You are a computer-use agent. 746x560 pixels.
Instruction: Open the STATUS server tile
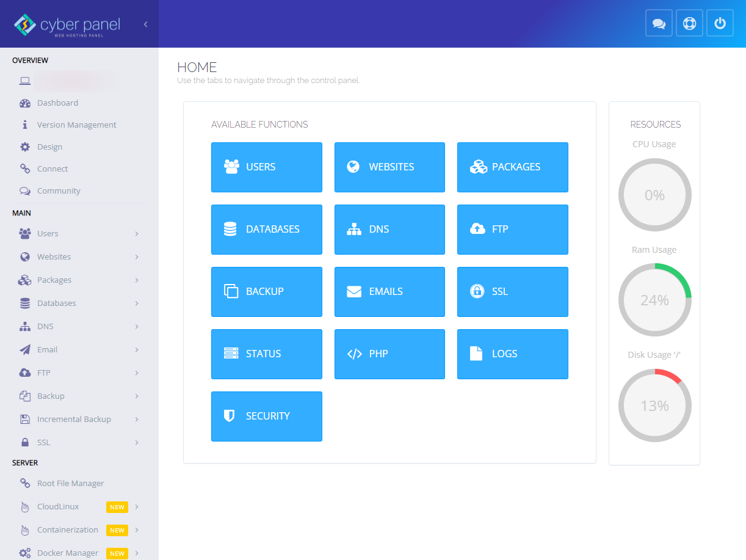point(267,354)
